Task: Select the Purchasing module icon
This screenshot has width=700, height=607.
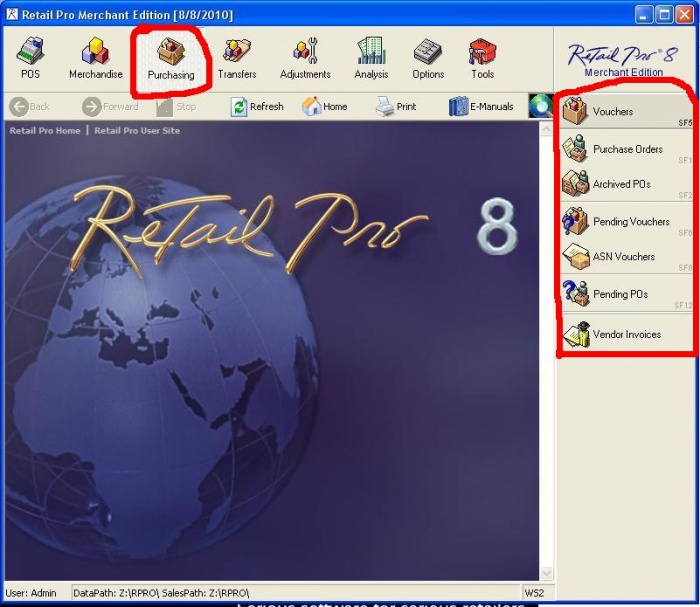Action: 171,59
